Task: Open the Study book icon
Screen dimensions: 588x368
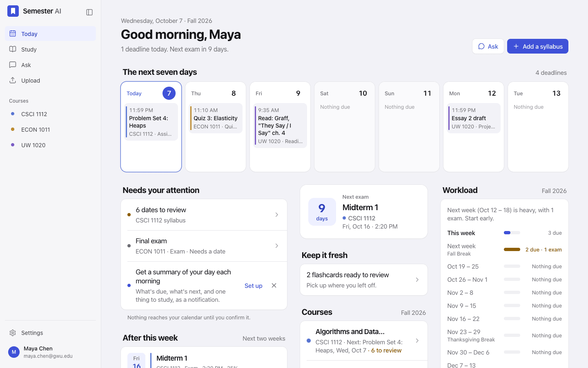Action: 13,49
